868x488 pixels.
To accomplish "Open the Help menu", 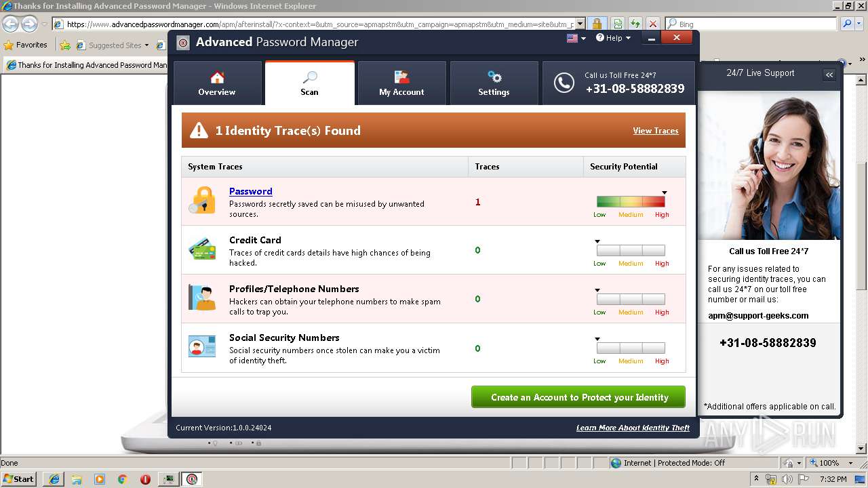I will pyautogui.click(x=613, y=38).
